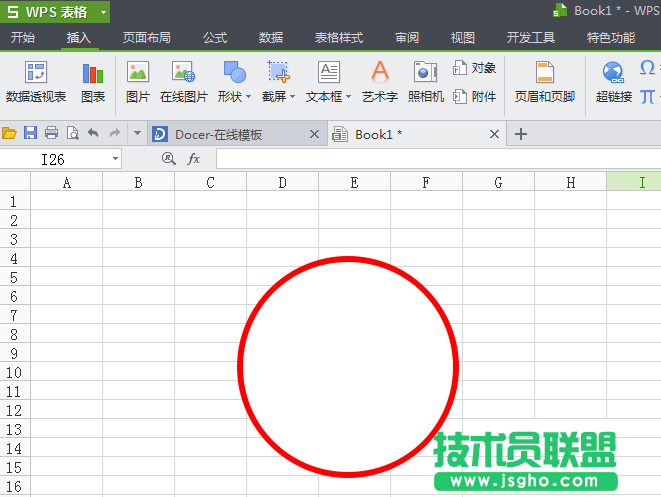The height and width of the screenshot is (497, 661).
Task: Select row 16 header
Action: tap(15, 486)
